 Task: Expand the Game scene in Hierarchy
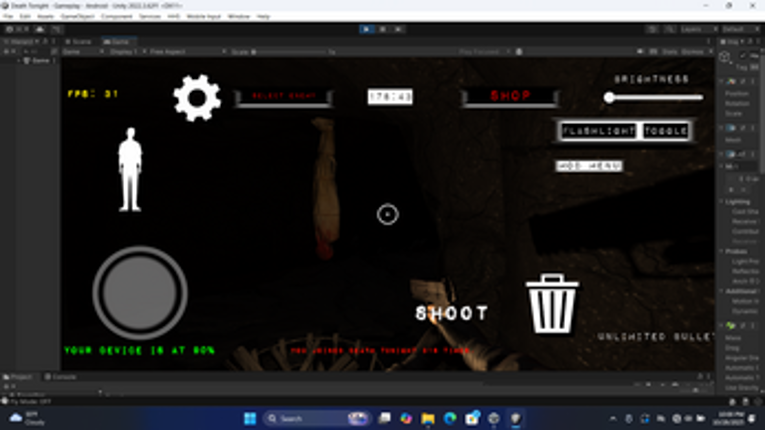click(x=19, y=61)
